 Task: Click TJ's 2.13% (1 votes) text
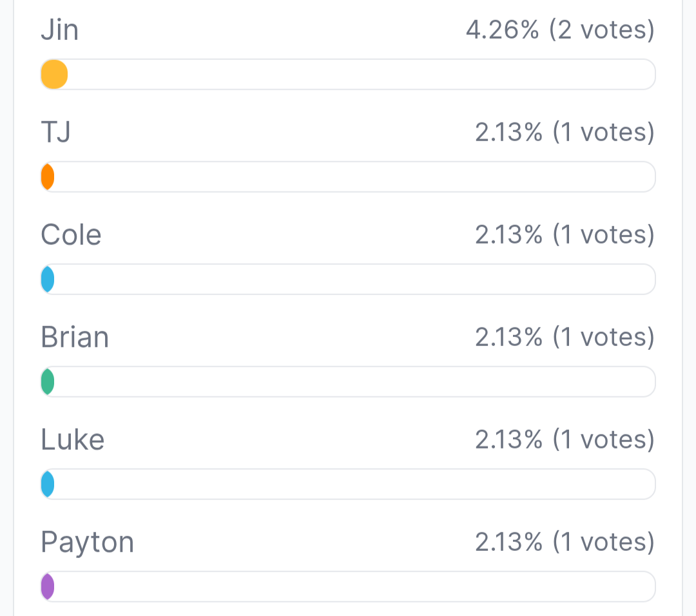(565, 132)
